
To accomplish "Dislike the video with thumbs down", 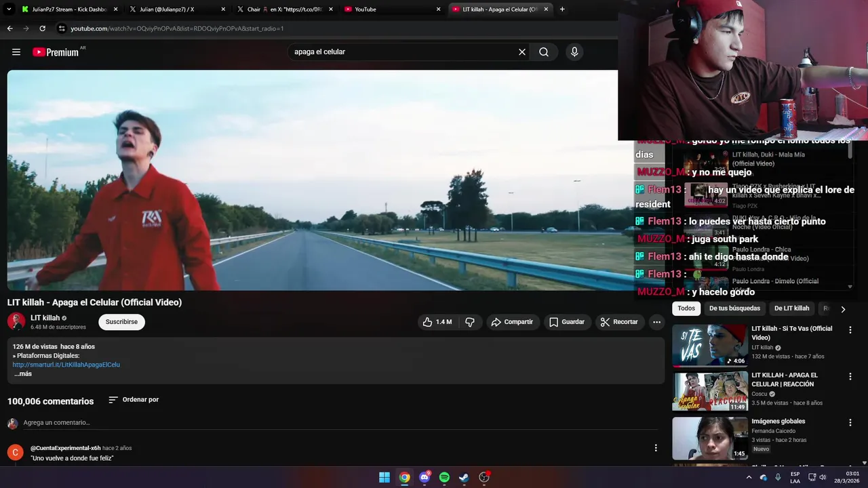I will (469, 322).
